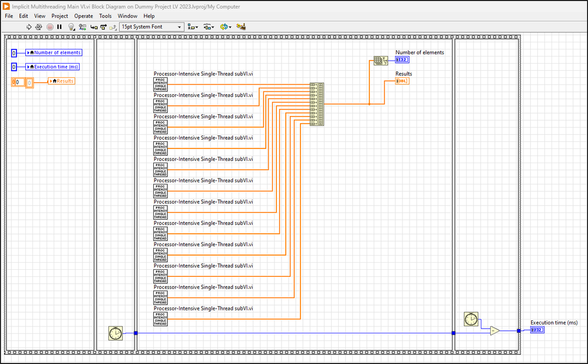The image size is (588, 364).
Task: Open the Tools menu
Action: [105, 16]
